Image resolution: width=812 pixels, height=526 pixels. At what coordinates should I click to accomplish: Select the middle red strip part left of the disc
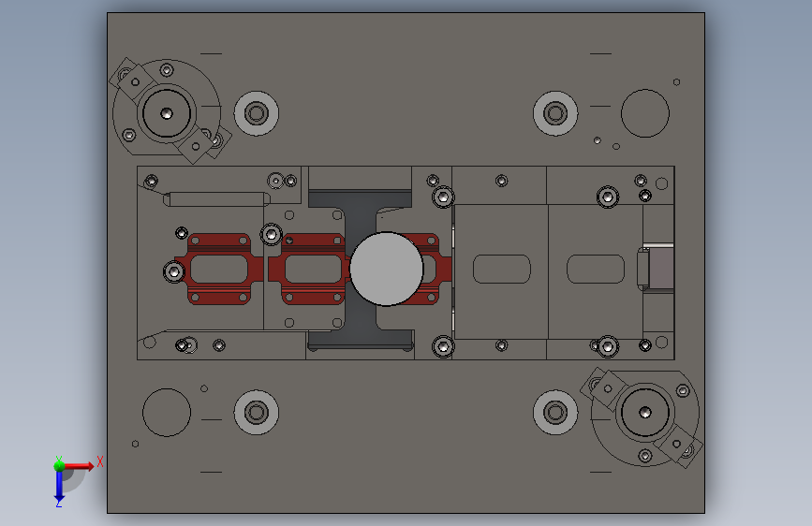point(309,269)
